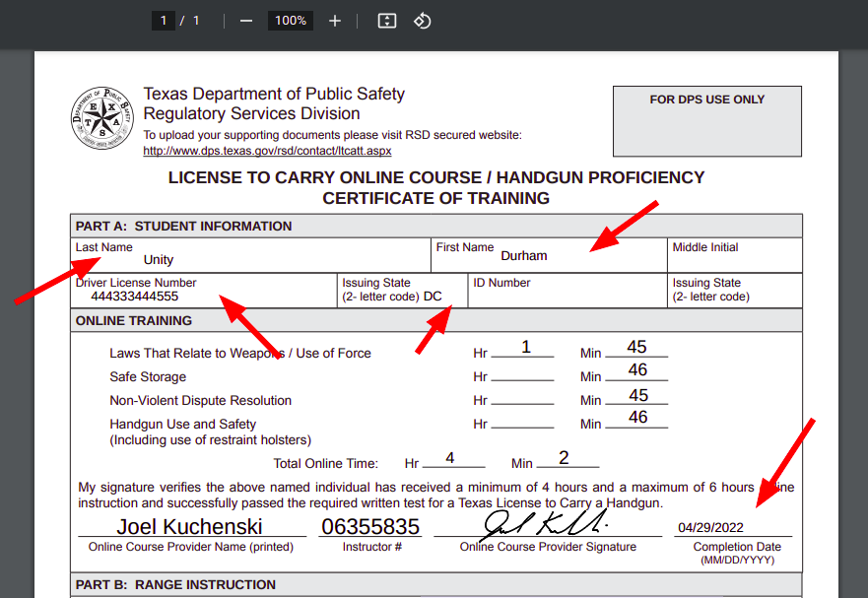The image size is (868, 598).
Task: Click Non-Violent Dispute Resolution Hr blank field
Action: coord(522,399)
